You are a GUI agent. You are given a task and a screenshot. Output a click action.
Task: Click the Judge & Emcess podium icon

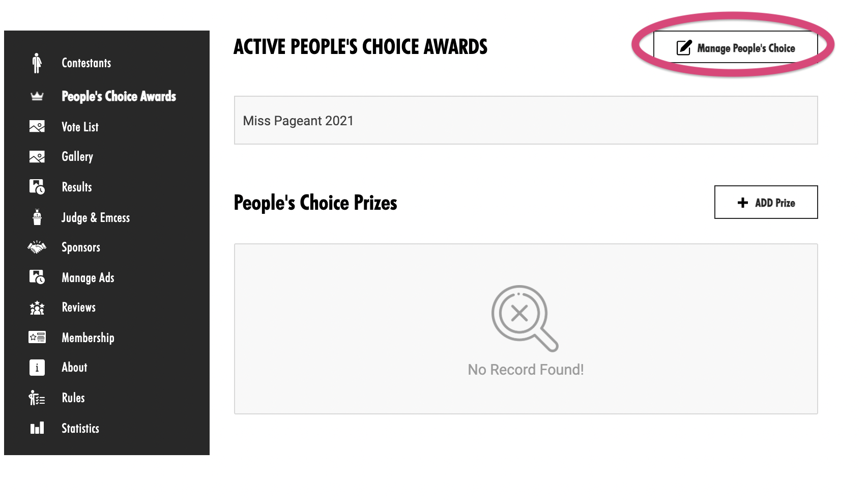[x=37, y=217]
